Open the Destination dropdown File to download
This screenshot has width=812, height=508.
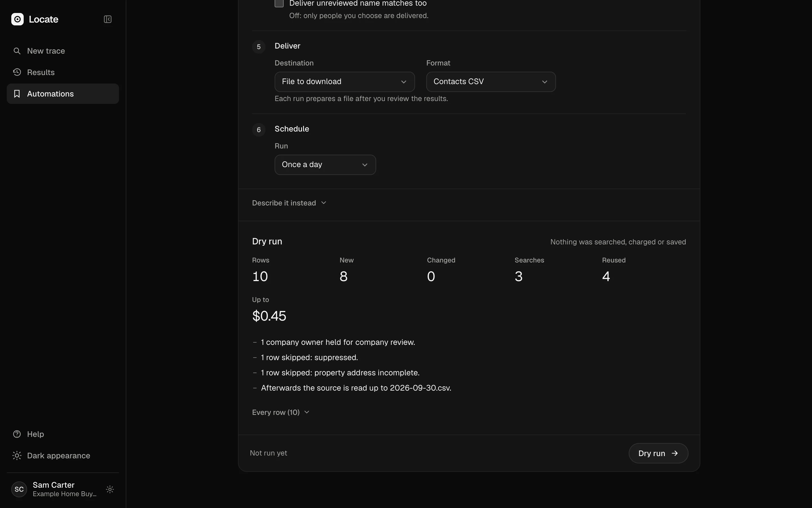(x=345, y=82)
